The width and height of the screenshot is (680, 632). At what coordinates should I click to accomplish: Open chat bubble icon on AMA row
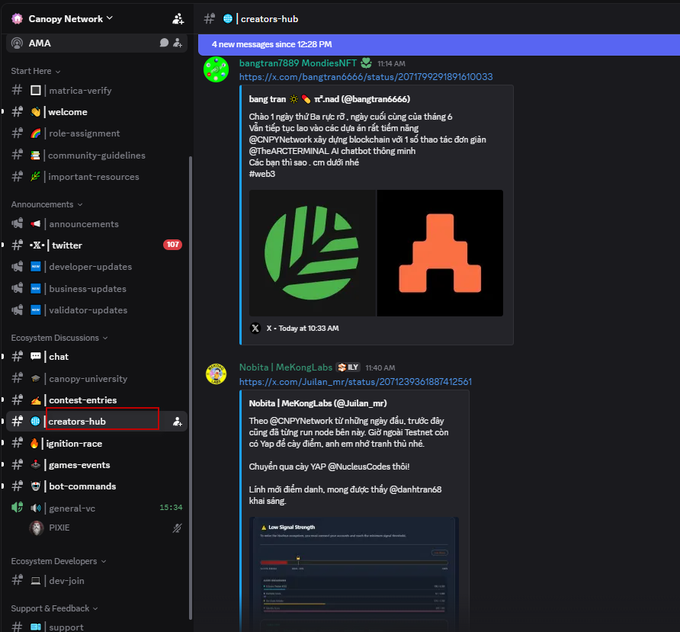[164, 43]
